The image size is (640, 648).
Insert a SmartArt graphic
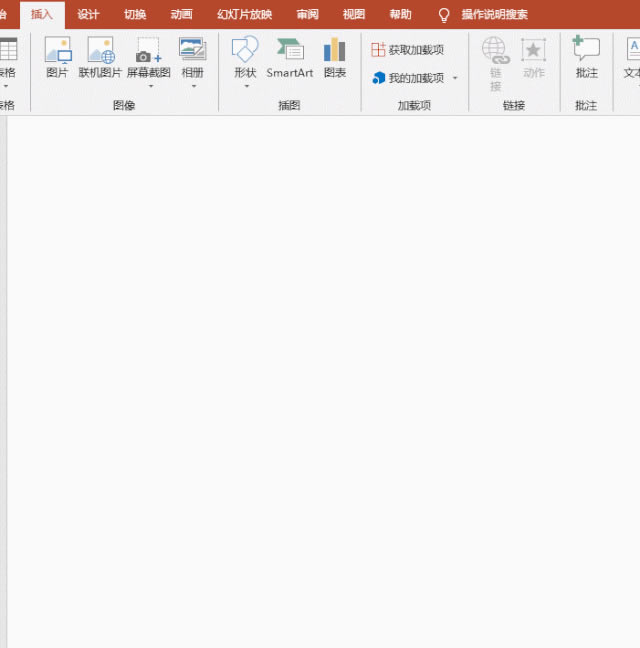[x=290, y=51]
